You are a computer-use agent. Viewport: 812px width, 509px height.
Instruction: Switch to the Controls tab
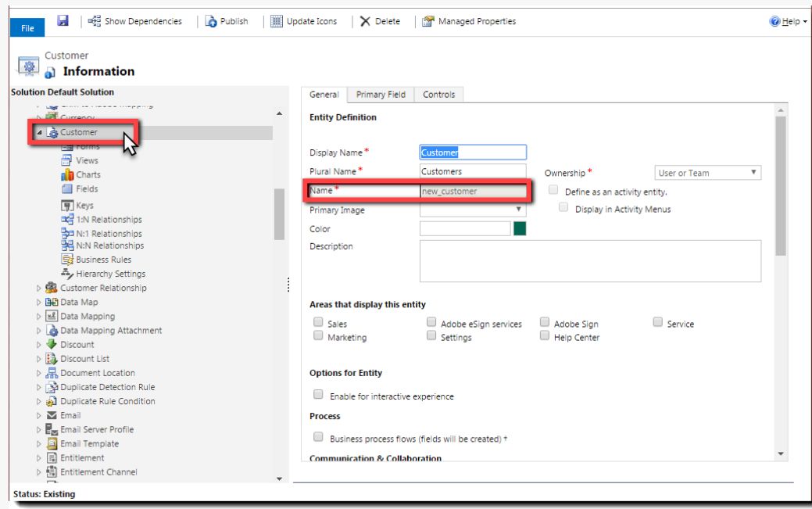438,95
